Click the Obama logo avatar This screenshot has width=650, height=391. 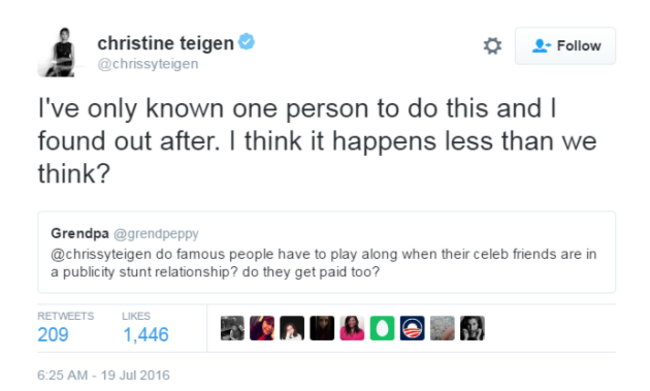click(412, 328)
